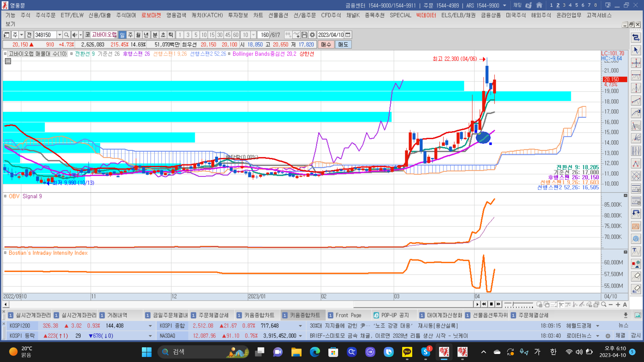Click the plus zoom-in icon below chart

pos(618,304)
